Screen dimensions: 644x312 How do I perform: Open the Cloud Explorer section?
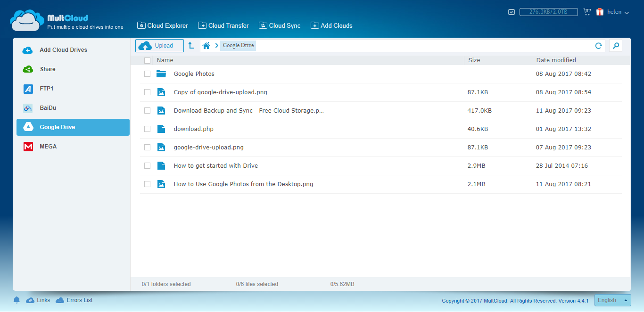point(162,25)
